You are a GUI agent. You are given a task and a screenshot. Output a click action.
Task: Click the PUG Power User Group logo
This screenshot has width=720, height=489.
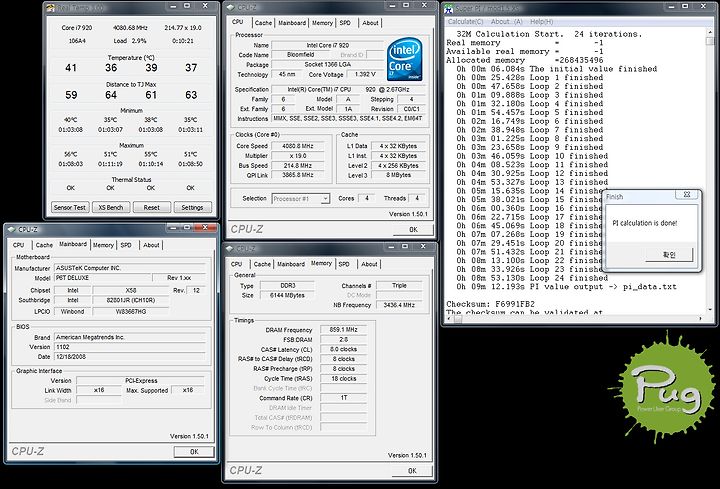664,388
